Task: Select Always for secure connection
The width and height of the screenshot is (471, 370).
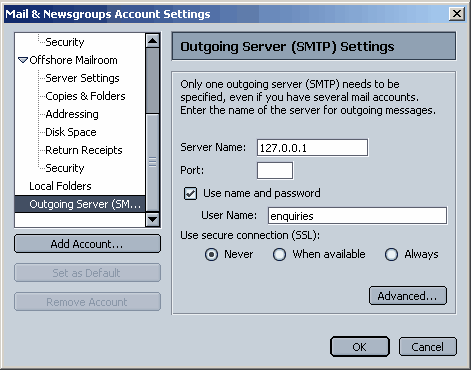Action: pos(391,254)
